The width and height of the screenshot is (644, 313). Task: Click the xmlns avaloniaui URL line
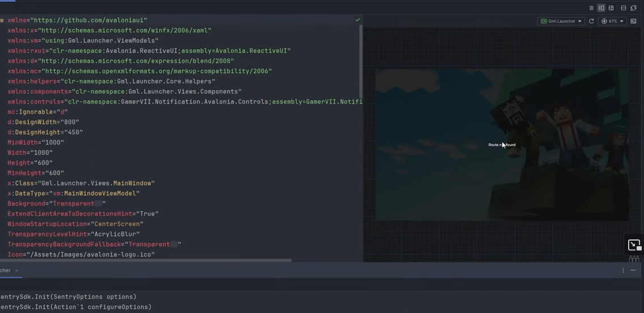[x=77, y=20]
